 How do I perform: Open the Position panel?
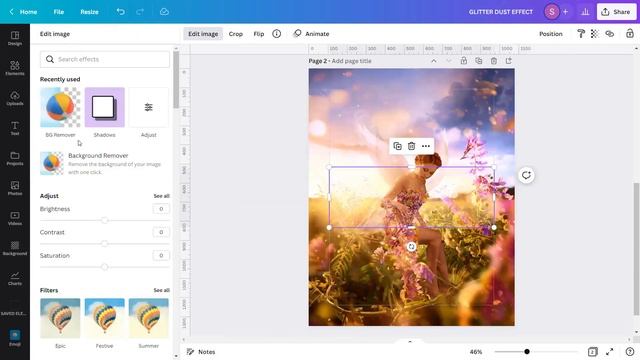[x=551, y=34]
